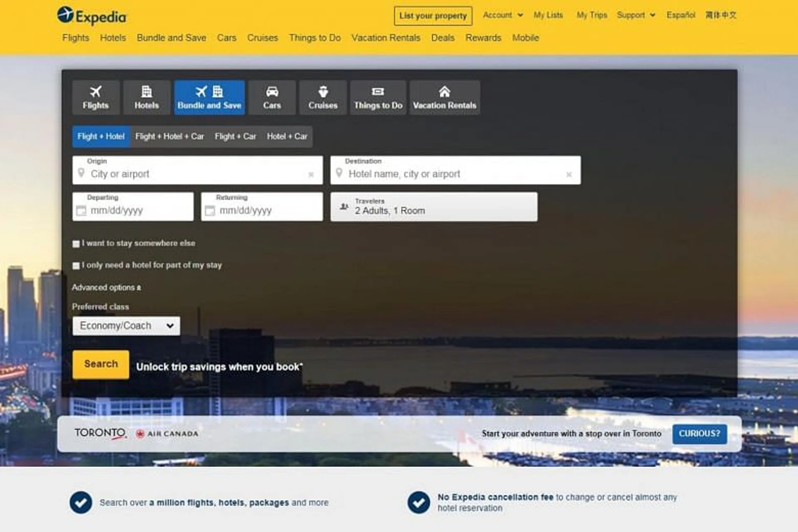Click the yellow Search button
Image resolution: width=798 pixels, height=532 pixels.
click(100, 364)
